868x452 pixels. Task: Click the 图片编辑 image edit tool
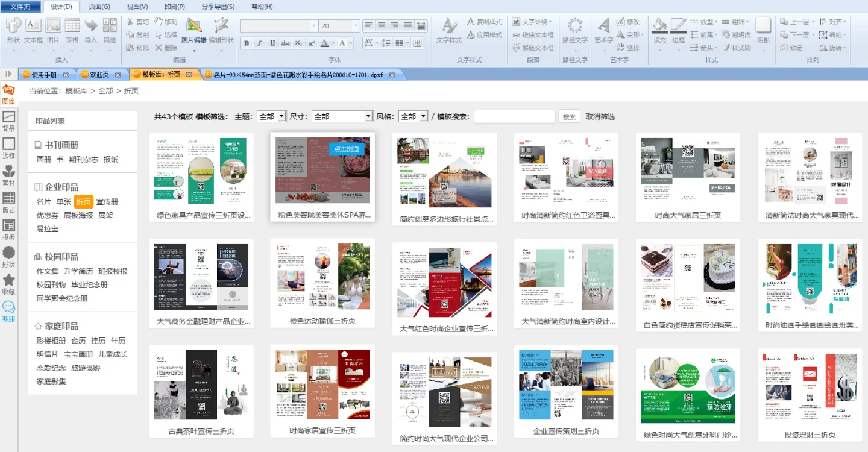pyautogui.click(x=193, y=31)
